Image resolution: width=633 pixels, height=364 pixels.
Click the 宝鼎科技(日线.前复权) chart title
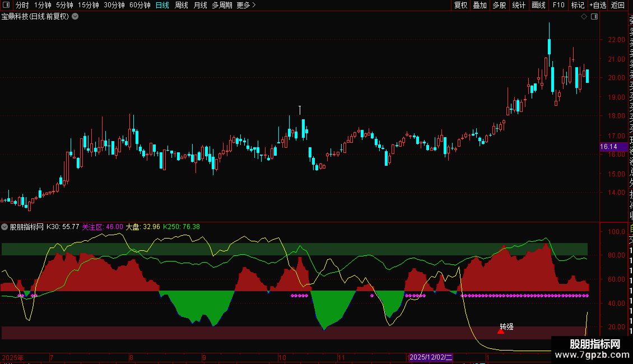(35, 17)
